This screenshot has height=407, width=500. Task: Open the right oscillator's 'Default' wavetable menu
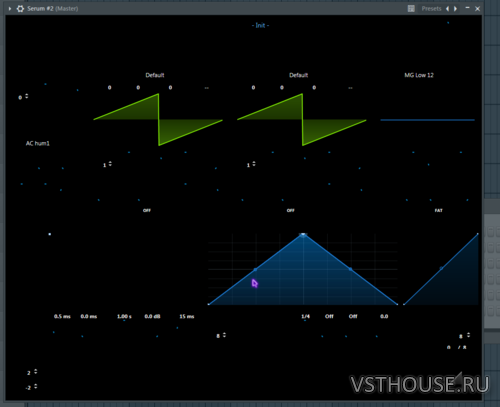coord(299,75)
